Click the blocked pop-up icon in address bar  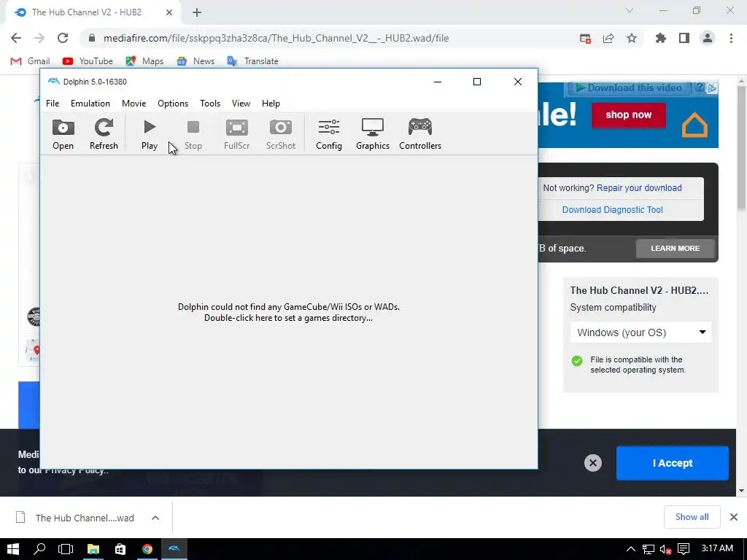(x=585, y=38)
